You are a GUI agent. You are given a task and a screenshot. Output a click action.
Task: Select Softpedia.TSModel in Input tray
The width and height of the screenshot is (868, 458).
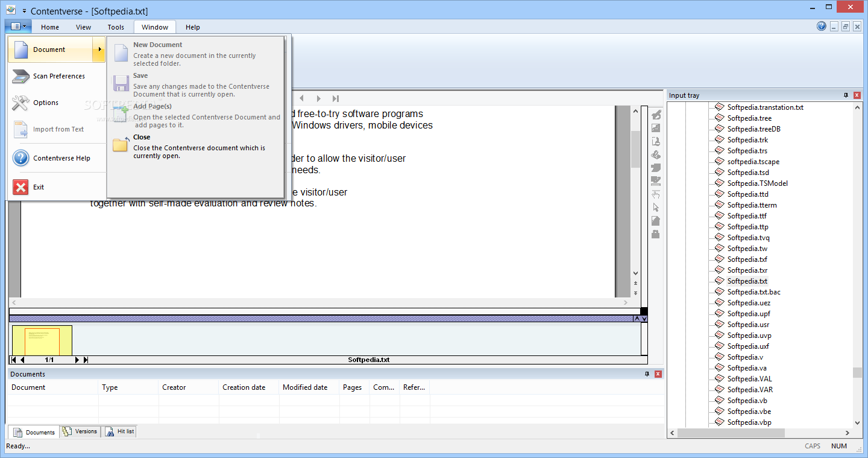tap(757, 183)
